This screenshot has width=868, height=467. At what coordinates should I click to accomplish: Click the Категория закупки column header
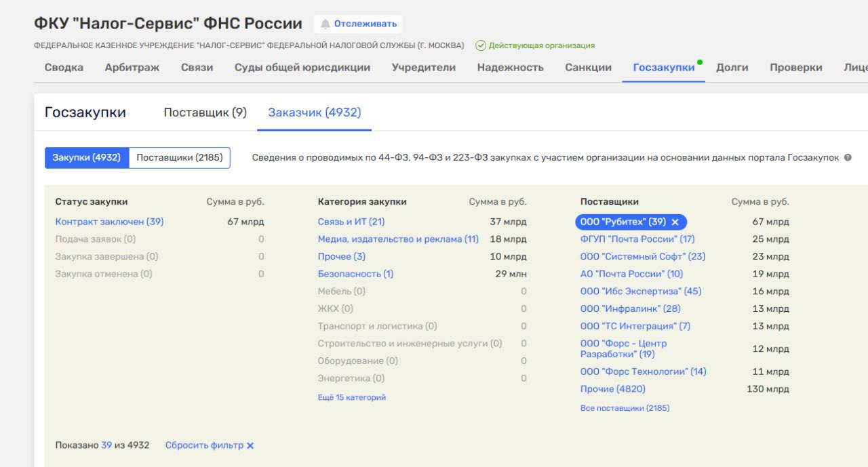[x=362, y=201]
